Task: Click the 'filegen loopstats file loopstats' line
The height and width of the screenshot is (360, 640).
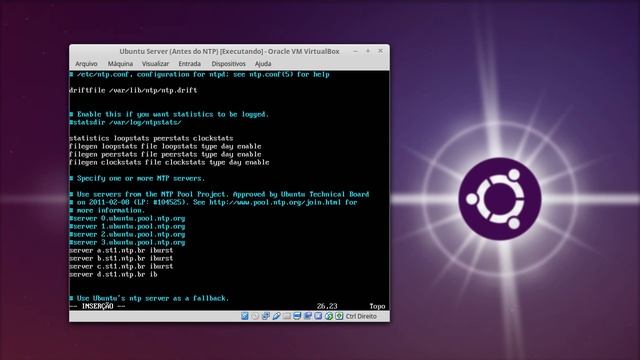Action: 165,146
